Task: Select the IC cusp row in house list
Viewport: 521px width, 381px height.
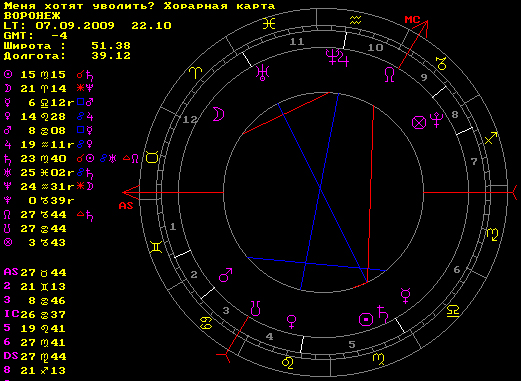Action: pyautogui.click(x=35, y=314)
